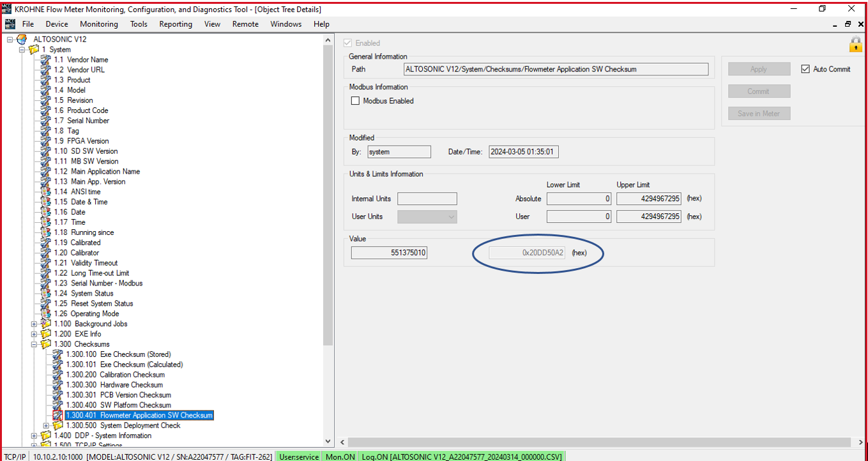The image size is (868, 461).
Task: Click the icon beside 1.19 Calibrated
Action: pos(46,243)
